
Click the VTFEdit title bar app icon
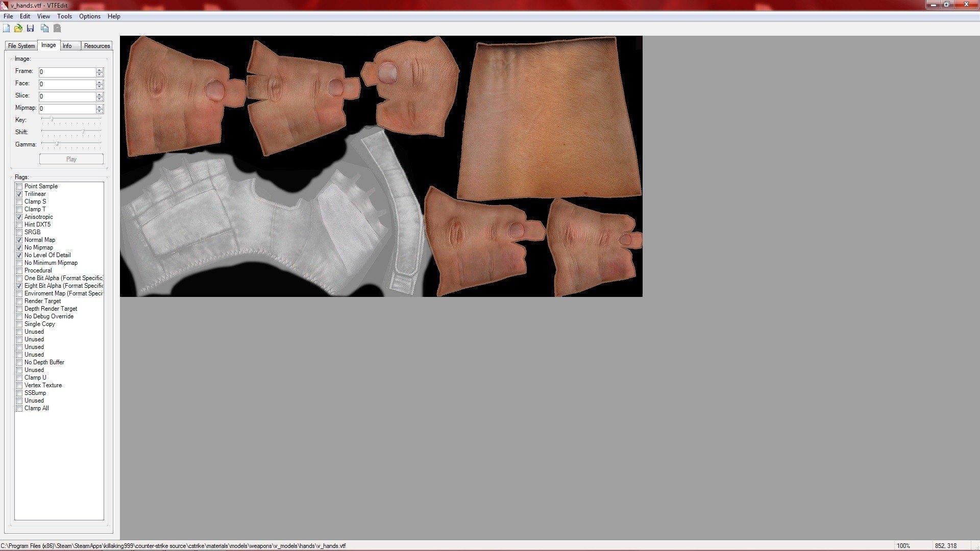[5, 5]
